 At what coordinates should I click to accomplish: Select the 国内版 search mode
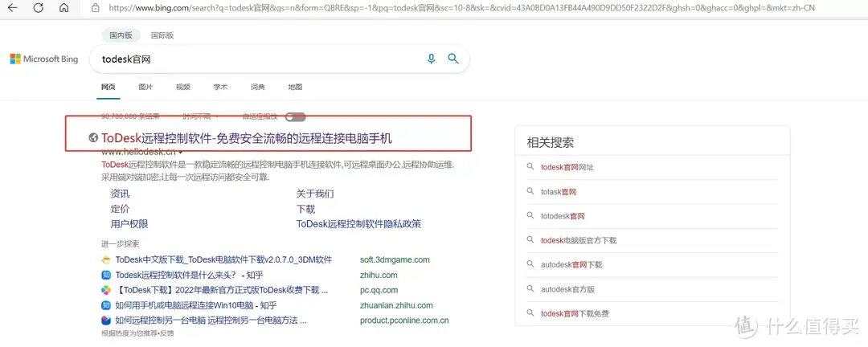(x=121, y=35)
